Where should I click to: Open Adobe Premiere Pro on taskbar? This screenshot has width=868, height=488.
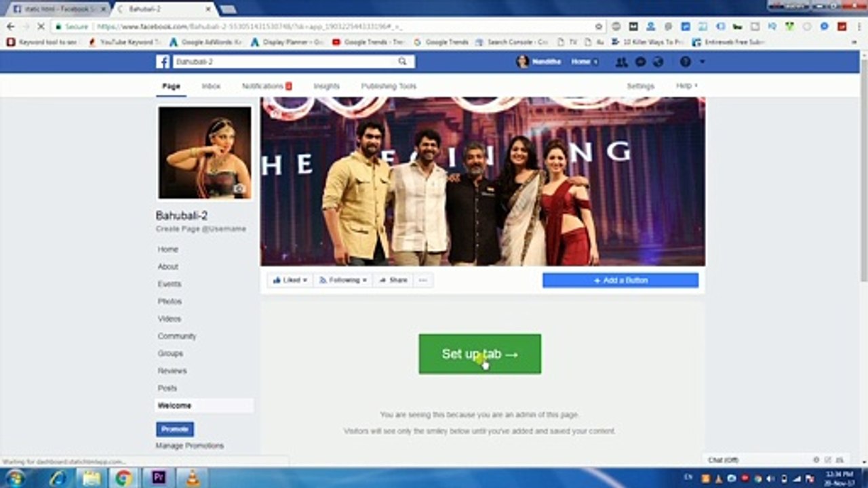[x=159, y=478]
